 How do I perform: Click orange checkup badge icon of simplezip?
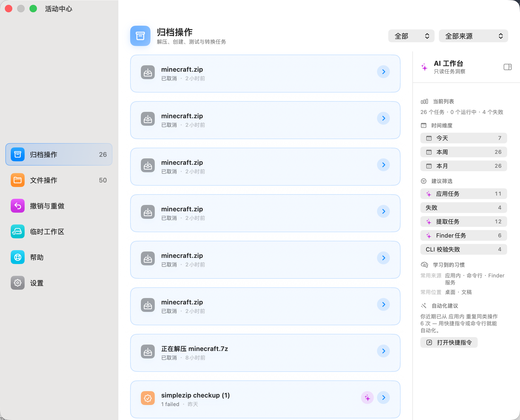coord(148,398)
